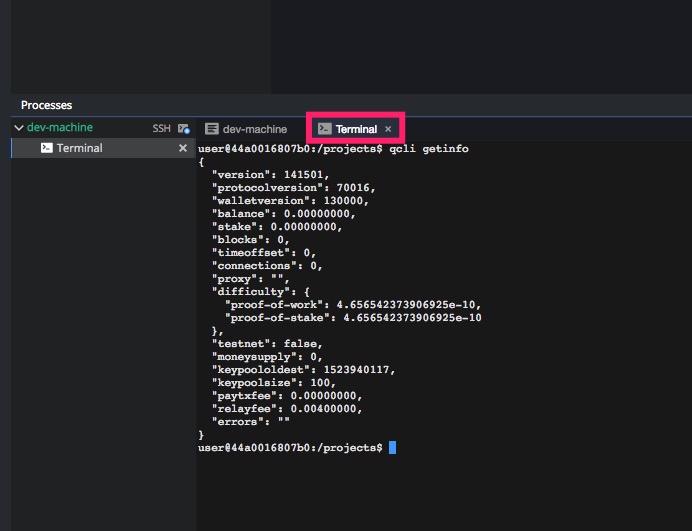Click the "testnet": false line
692x531 pixels.
(x=267, y=343)
